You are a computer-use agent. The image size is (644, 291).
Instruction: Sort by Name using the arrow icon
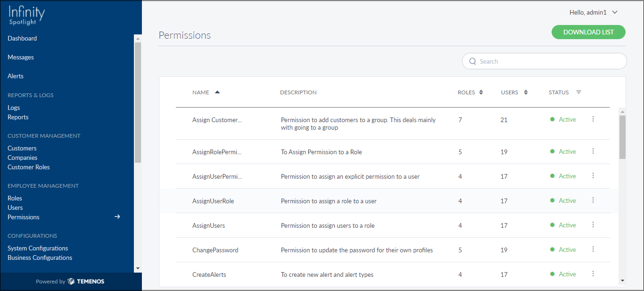coord(217,92)
